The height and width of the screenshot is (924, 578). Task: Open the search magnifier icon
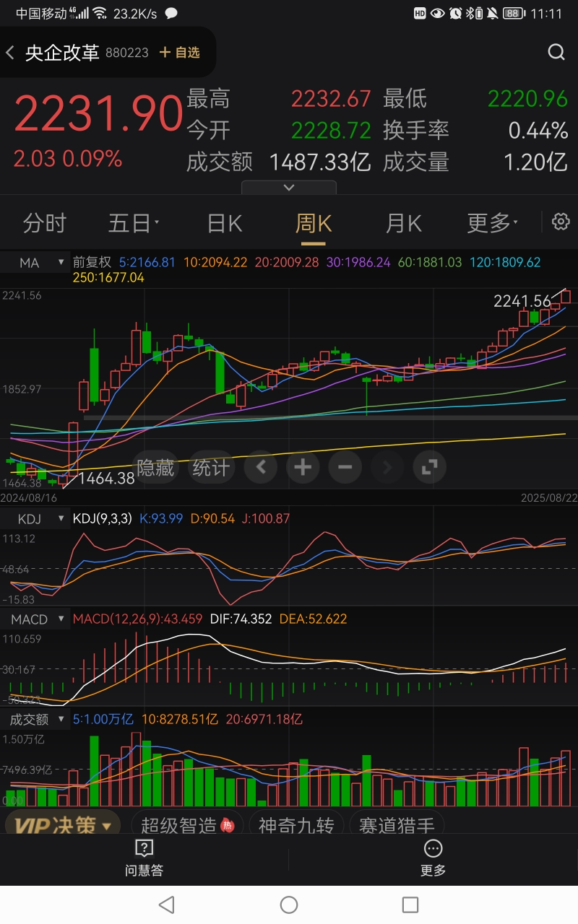[556, 52]
